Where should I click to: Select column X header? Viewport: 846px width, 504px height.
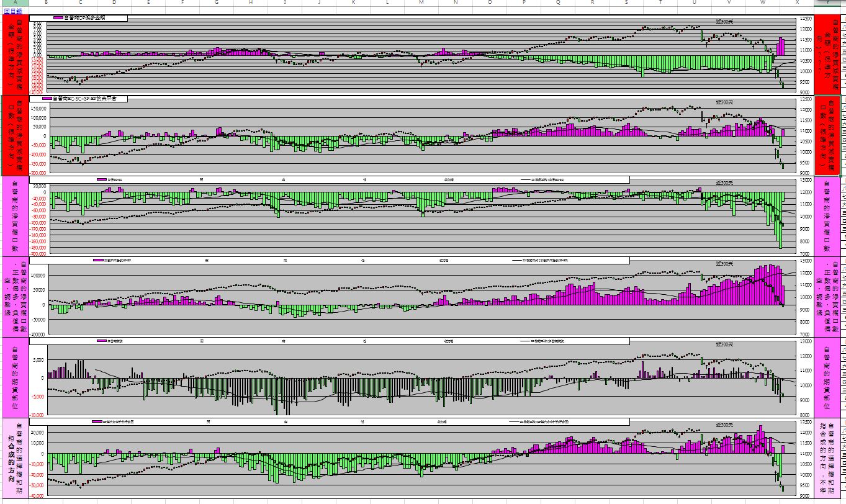(x=797, y=2)
